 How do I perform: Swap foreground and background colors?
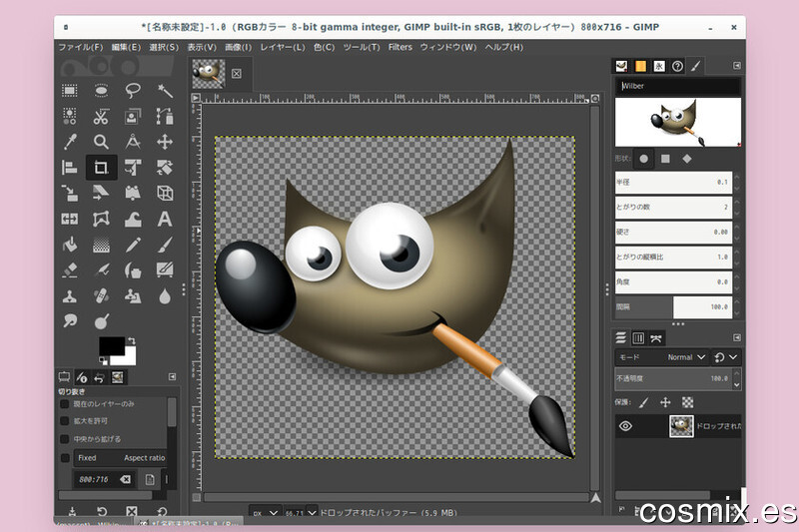point(132,340)
